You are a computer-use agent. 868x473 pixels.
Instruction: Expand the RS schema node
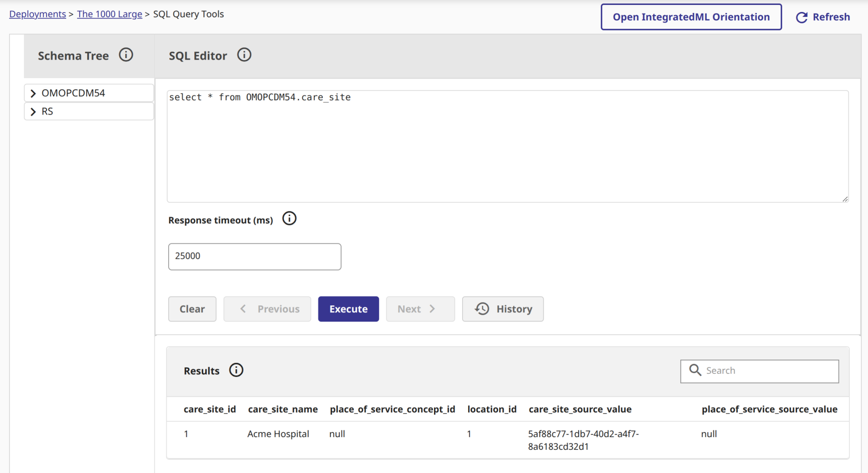tap(33, 112)
